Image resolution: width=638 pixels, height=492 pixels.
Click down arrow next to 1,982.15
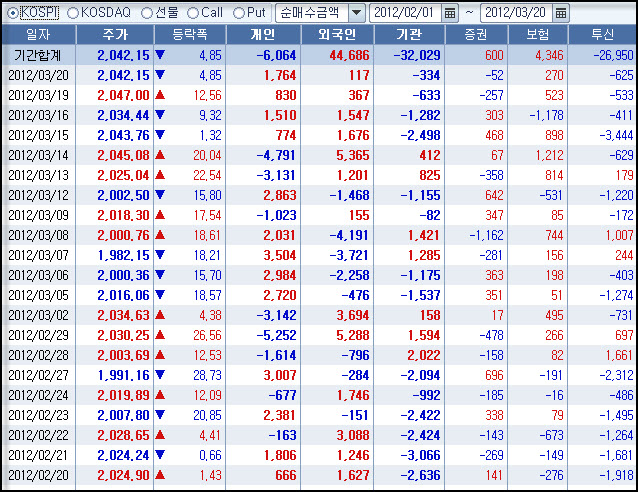(160, 255)
